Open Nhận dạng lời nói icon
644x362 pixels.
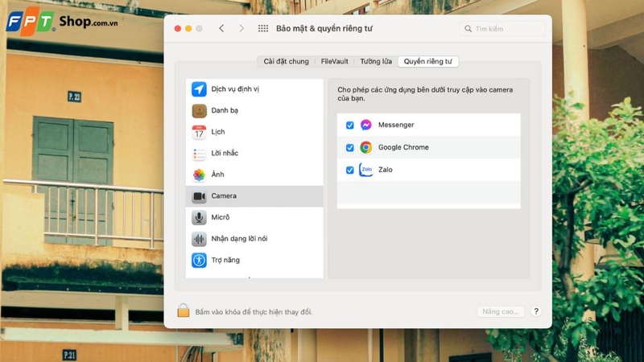199,239
